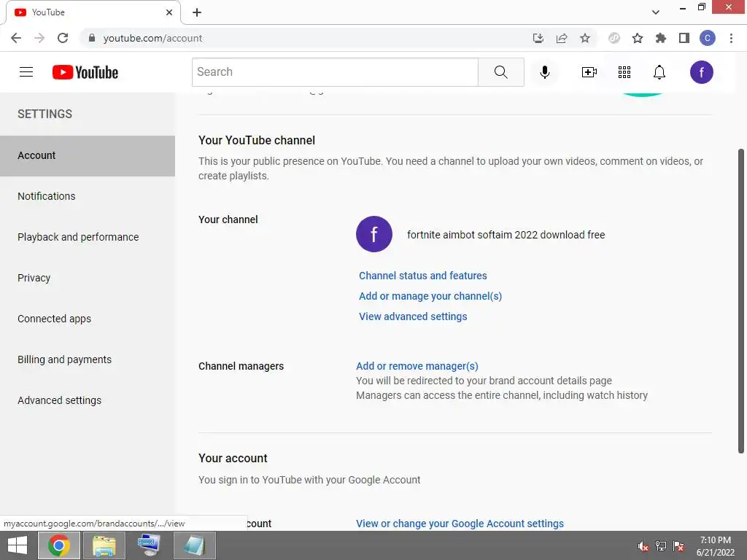Click the install app icon in address bar
The image size is (747, 560).
(538, 38)
